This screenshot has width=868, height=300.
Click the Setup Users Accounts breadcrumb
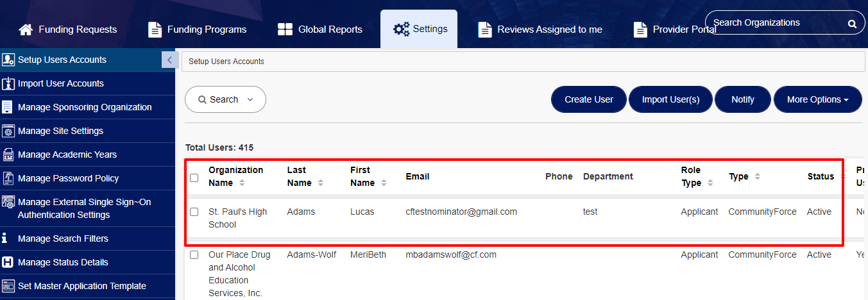click(226, 62)
